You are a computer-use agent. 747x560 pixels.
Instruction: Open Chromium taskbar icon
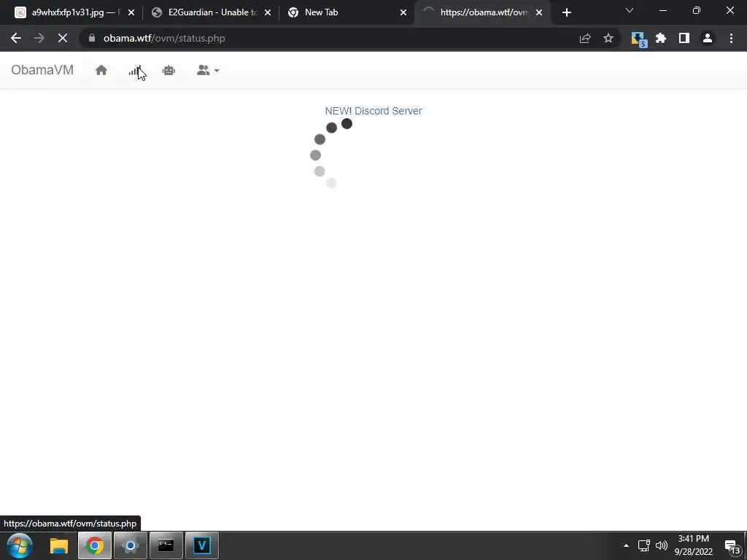130,545
